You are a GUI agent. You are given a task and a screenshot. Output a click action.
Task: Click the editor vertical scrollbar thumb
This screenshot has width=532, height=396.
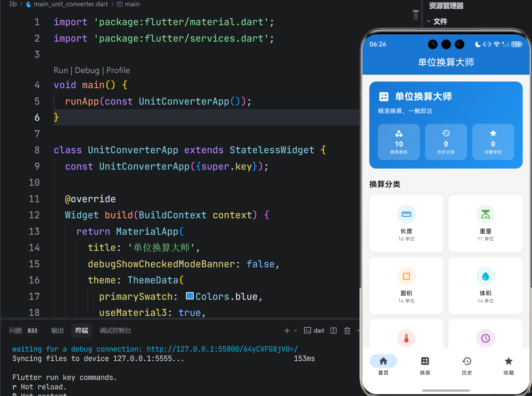click(416, 15)
